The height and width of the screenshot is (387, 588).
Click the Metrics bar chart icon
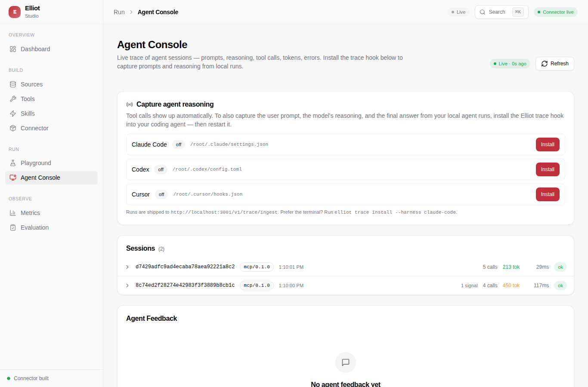(x=13, y=213)
